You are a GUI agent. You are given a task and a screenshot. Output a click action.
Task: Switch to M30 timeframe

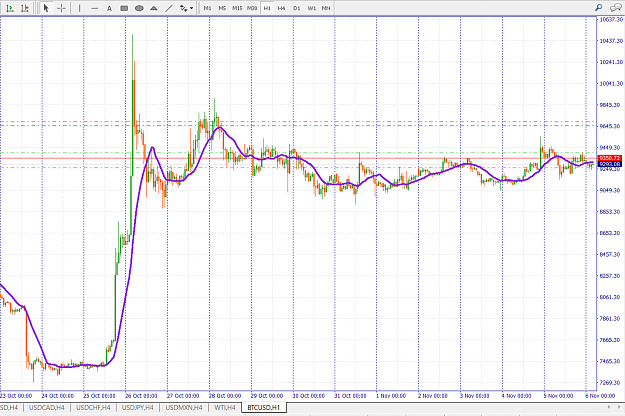(252, 8)
